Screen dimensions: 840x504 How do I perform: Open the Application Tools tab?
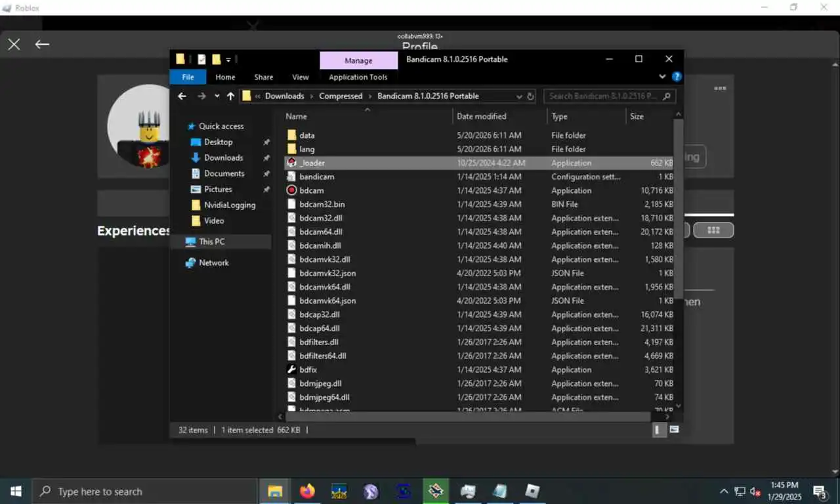coord(358,77)
